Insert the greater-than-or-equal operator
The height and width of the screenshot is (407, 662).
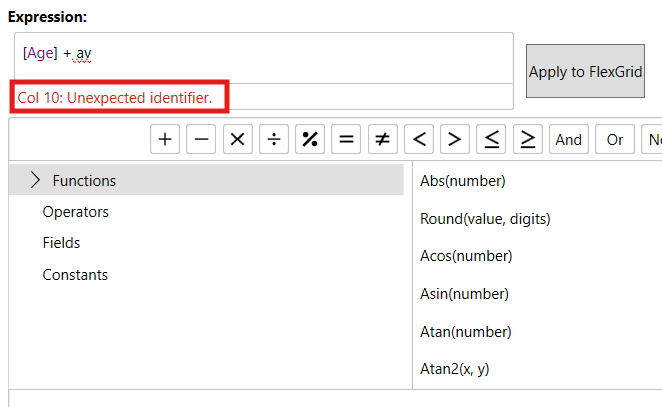pos(527,140)
